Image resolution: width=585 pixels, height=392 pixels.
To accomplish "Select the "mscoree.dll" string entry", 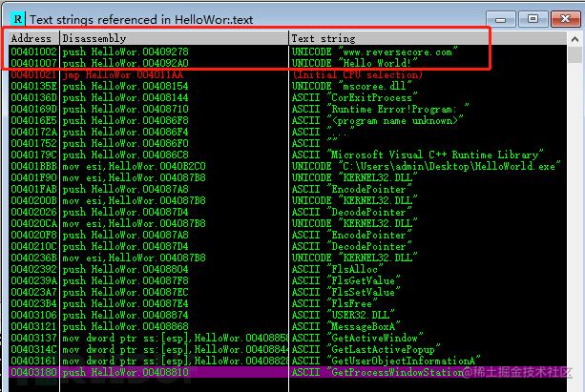I will coord(351,86).
